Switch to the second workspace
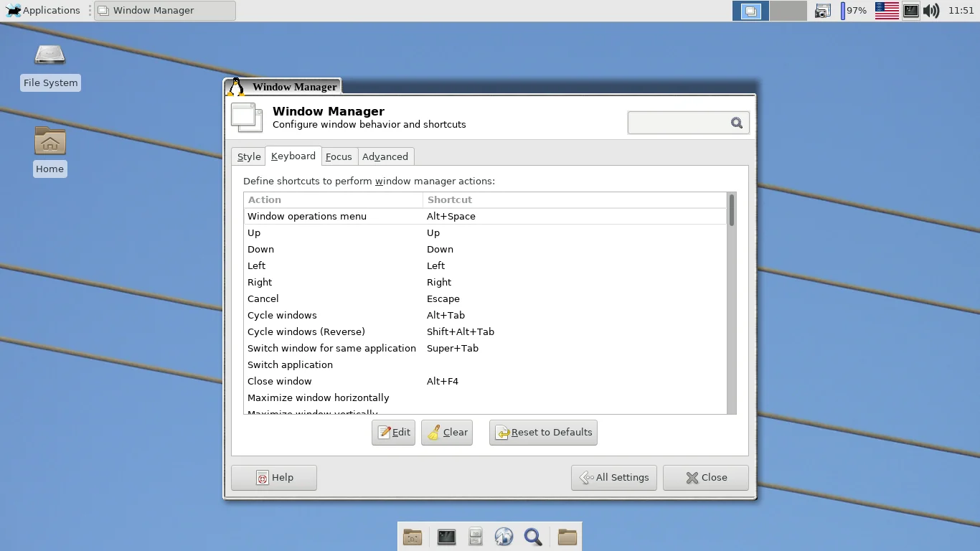 click(x=788, y=11)
